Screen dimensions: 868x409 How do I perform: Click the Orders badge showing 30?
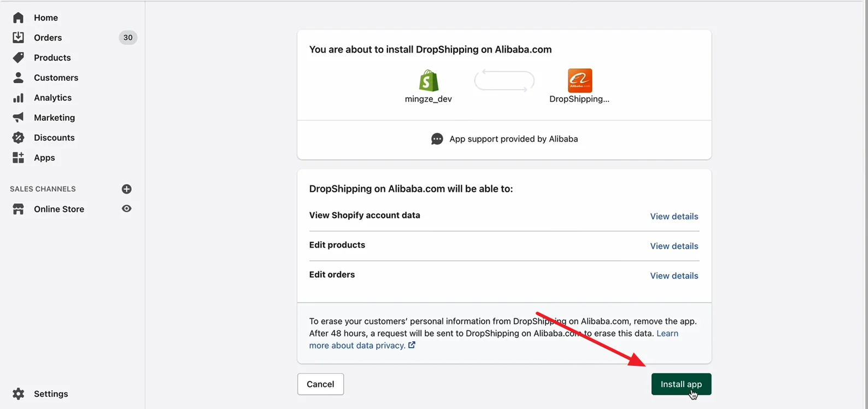(x=127, y=37)
